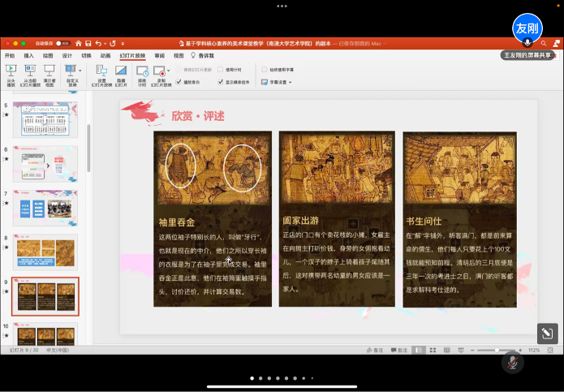This screenshot has width=564, height=392.
Task: Switch to Slide Sorter grid view icon
Action: click(x=433, y=350)
